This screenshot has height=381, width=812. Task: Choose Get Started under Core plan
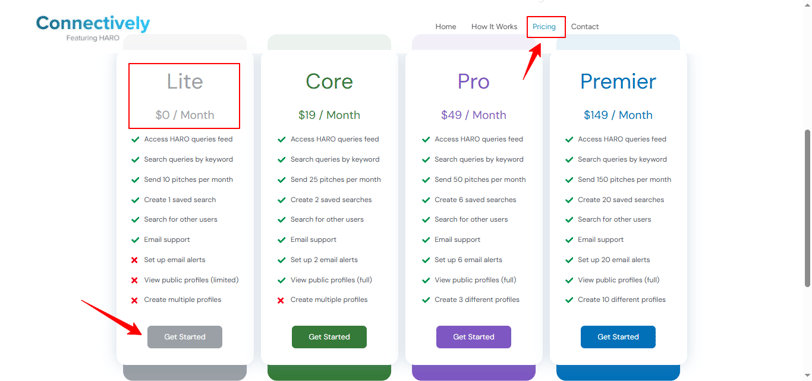click(329, 337)
